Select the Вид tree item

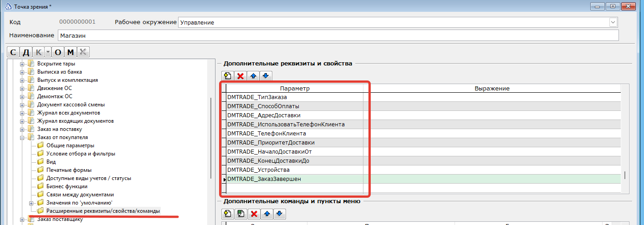51,162
